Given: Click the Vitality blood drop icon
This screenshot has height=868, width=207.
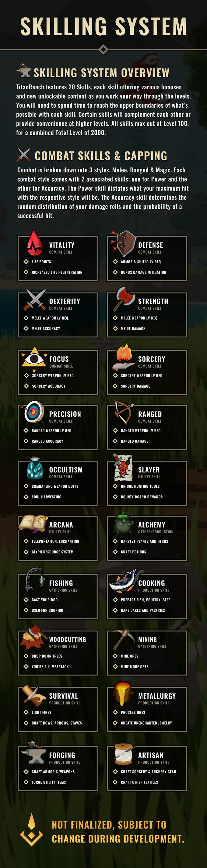Looking at the screenshot, I should click(35, 243).
